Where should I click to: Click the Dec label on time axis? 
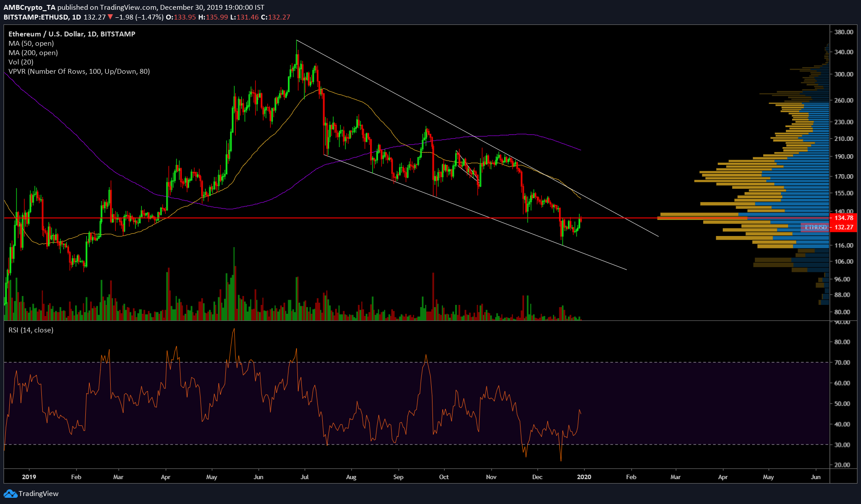click(537, 477)
